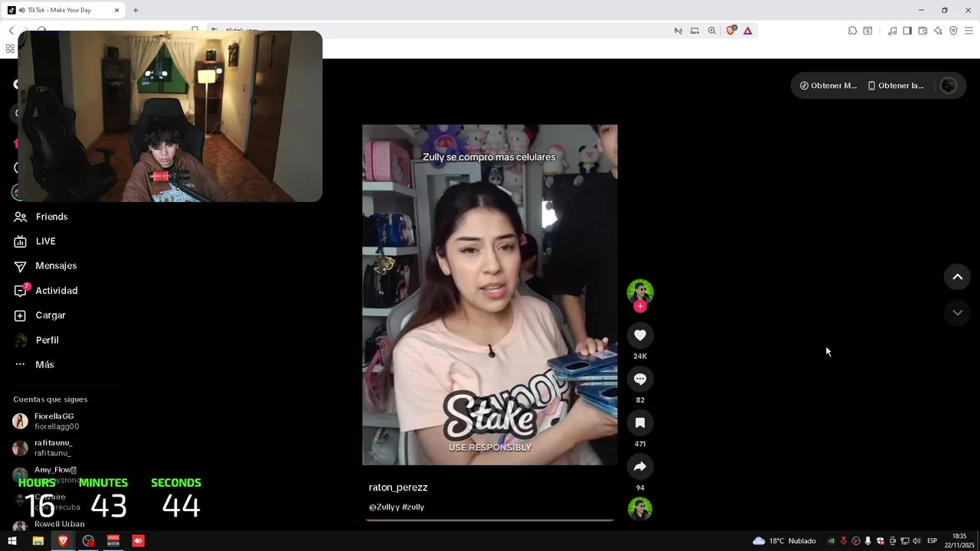Go back with the browser back arrow
Image resolution: width=980 pixels, height=551 pixels.
(x=11, y=31)
